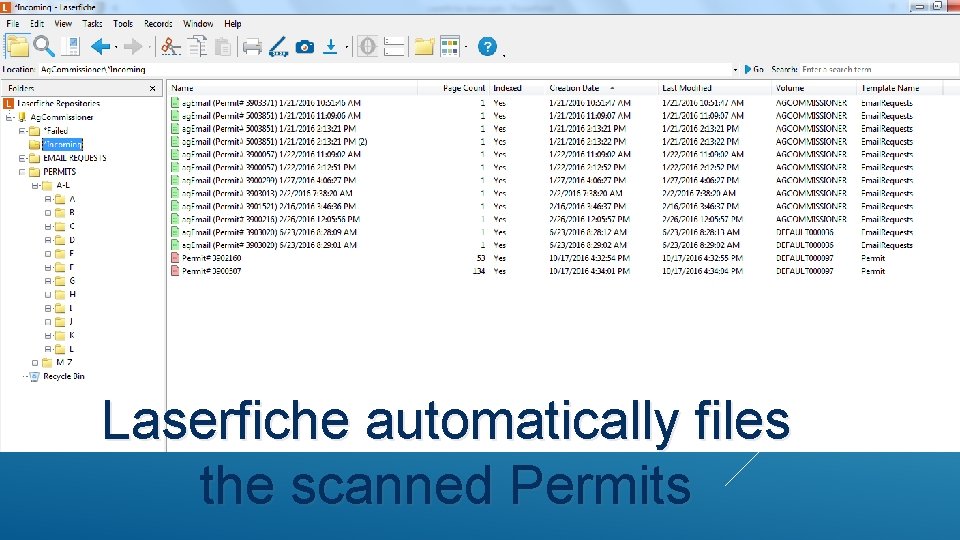Expand the M-Z folder node
960x540 pixels.
point(35,363)
